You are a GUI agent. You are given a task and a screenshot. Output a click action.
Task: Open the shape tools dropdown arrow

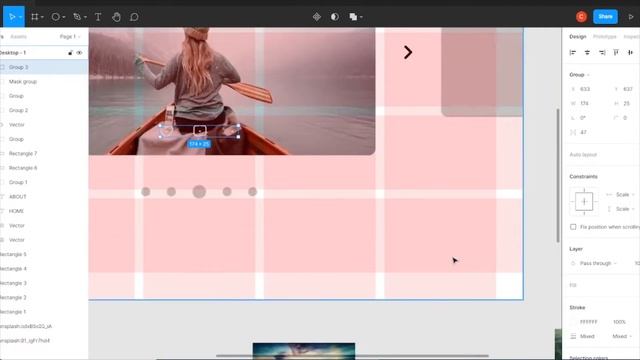pyautogui.click(x=64, y=17)
